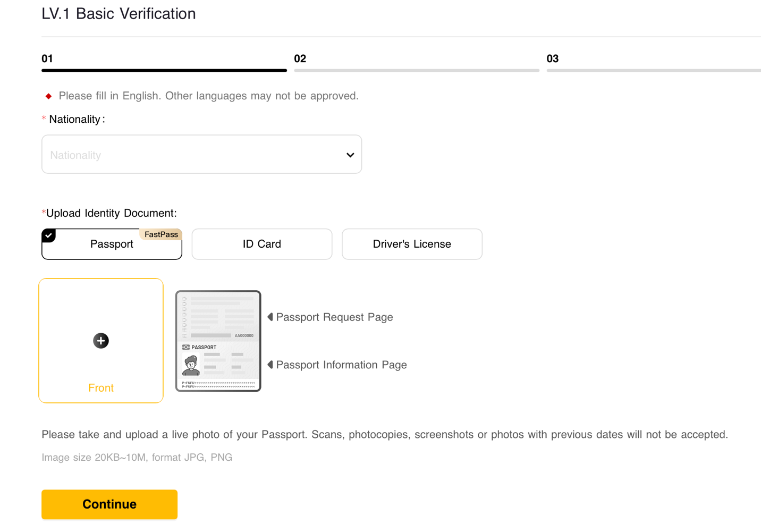
Task: Click the FastPass badge on Passport
Action: pos(161,234)
